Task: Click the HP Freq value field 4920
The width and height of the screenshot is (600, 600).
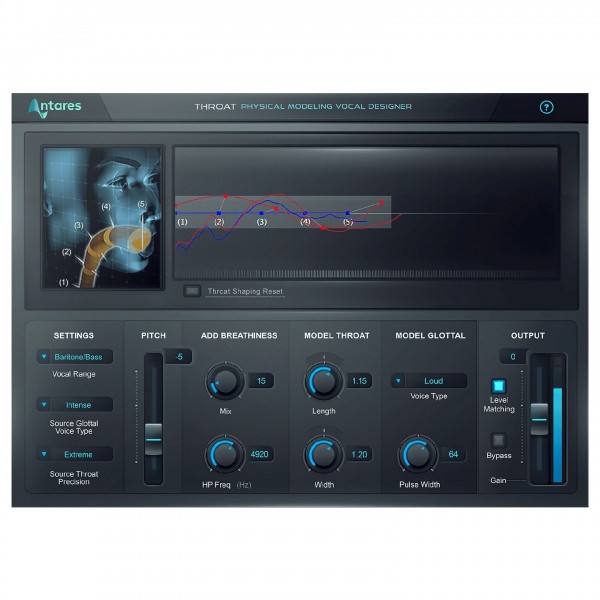Action: pyautogui.click(x=261, y=455)
